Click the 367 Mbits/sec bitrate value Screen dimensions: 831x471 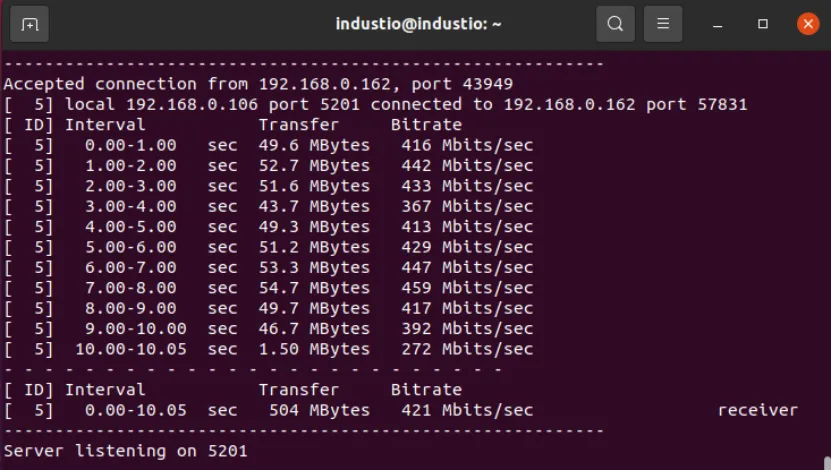click(467, 206)
